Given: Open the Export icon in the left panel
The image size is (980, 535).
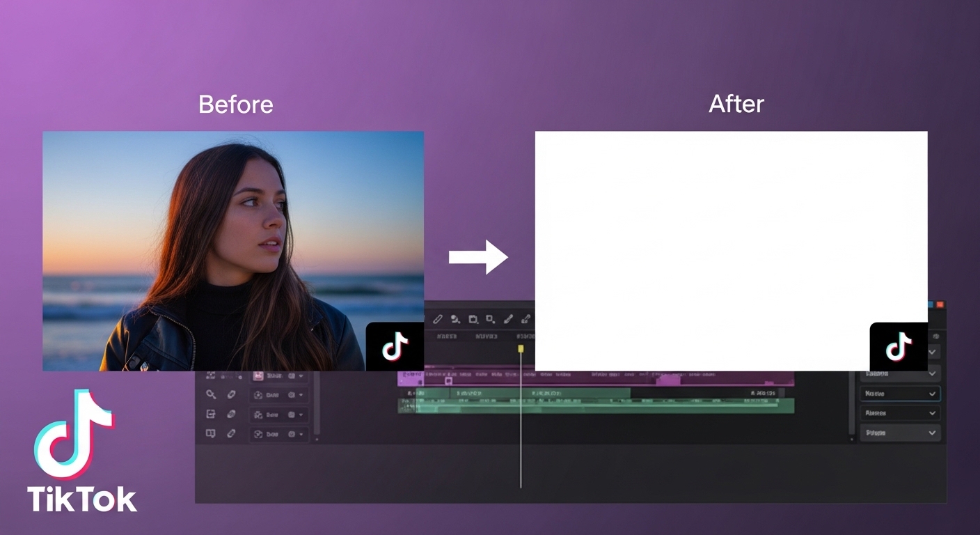Looking at the screenshot, I should pos(211,414).
